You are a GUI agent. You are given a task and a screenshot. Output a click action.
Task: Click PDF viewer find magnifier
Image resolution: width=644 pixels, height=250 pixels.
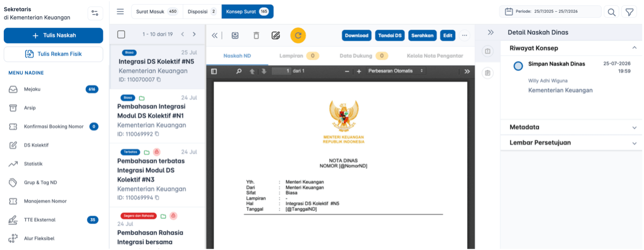pos(239,71)
